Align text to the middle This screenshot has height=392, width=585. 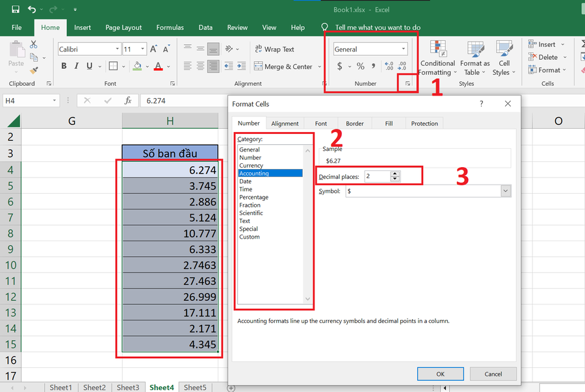coord(200,49)
